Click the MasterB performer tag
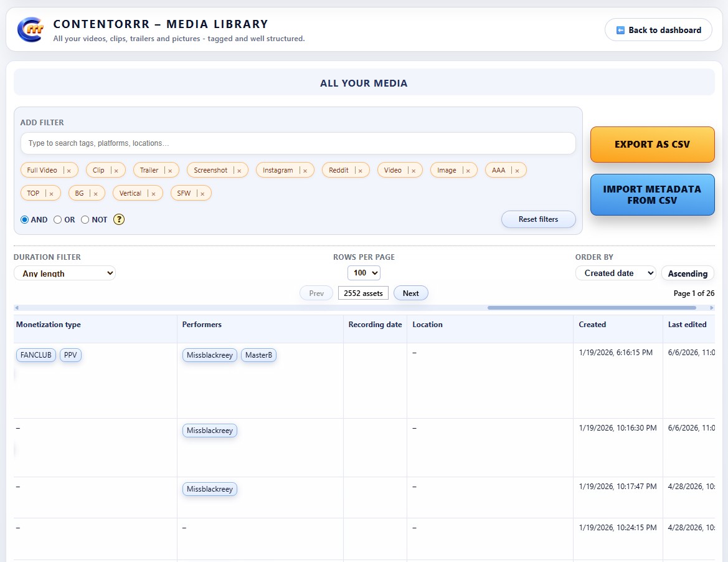The width and height of the screenshot is (728, 562). pos(258,355)
